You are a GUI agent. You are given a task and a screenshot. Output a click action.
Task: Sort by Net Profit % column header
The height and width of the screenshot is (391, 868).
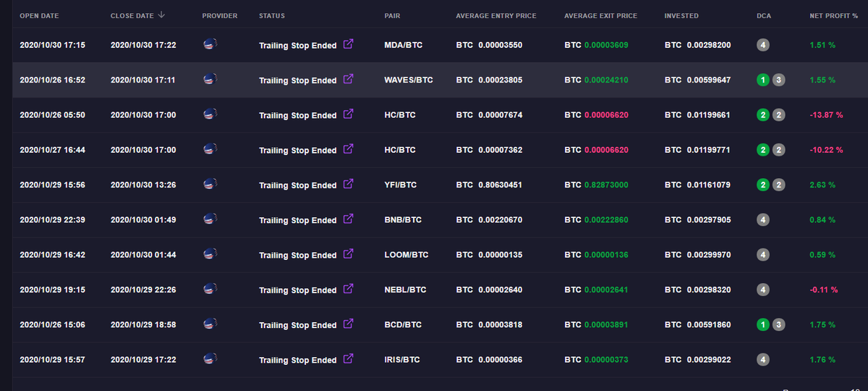(x=835, y=15)
